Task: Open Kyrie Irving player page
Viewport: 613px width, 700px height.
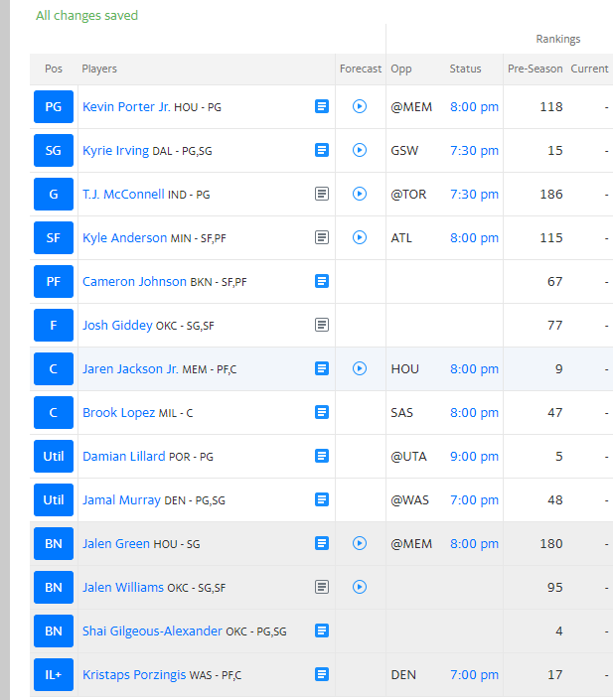Action: tap(115, 151)
